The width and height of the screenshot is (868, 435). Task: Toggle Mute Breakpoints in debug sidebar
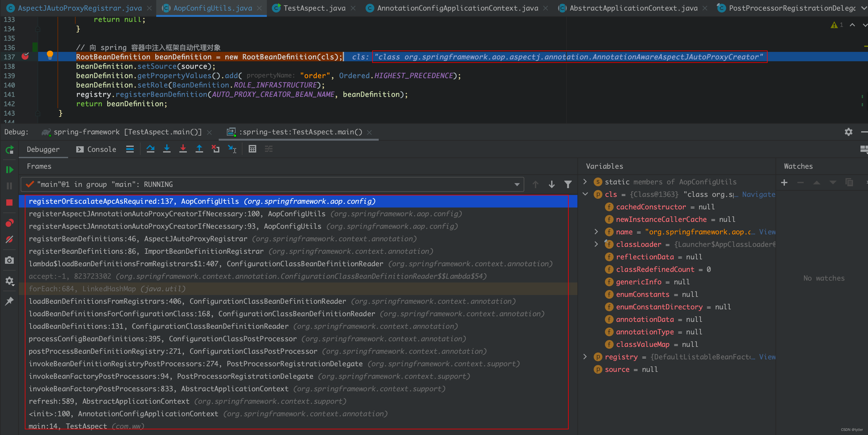(9, 240)
